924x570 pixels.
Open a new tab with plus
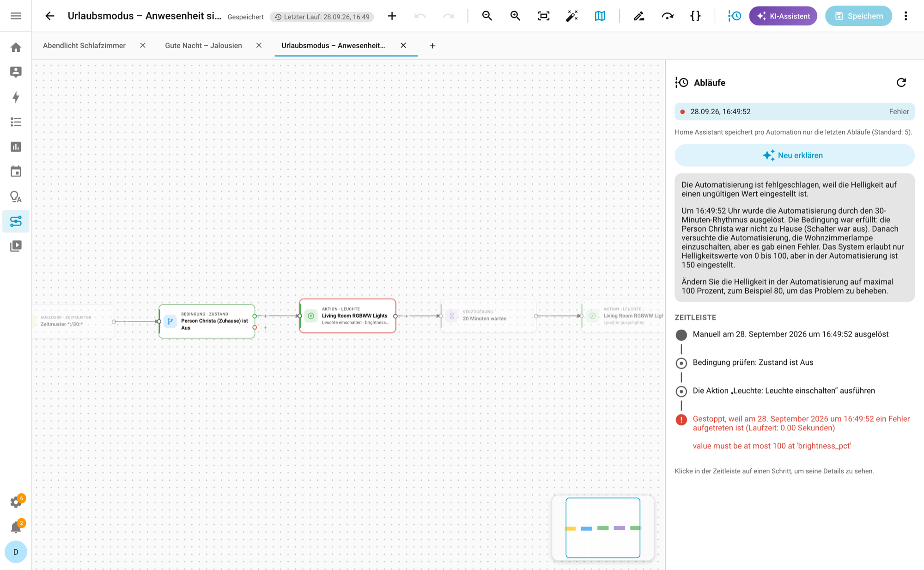432,46
